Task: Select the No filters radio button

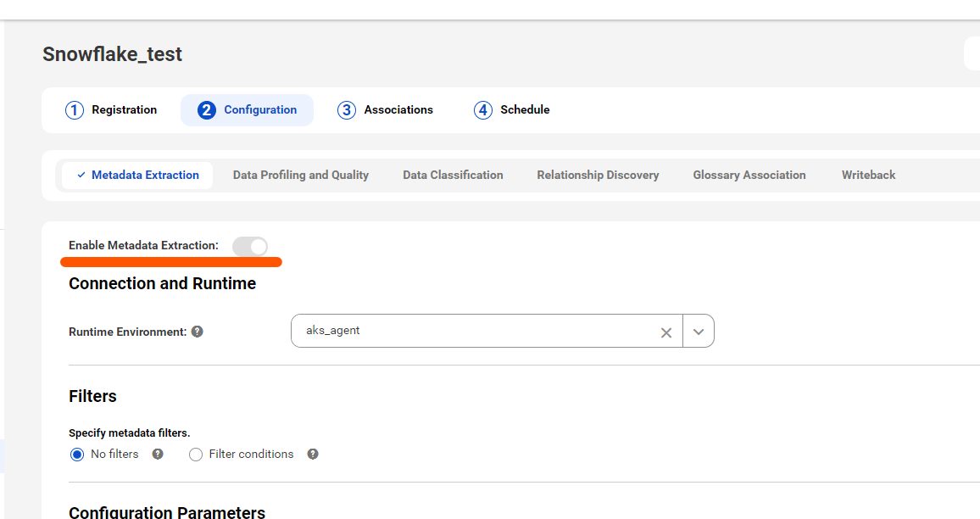Action: pyautogui.click(x=77, y=455)
